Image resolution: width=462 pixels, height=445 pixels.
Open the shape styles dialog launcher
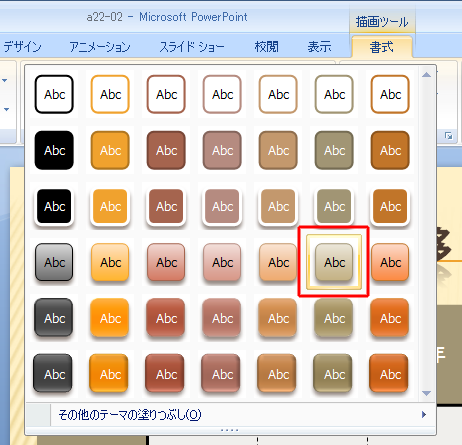point(449,136)
